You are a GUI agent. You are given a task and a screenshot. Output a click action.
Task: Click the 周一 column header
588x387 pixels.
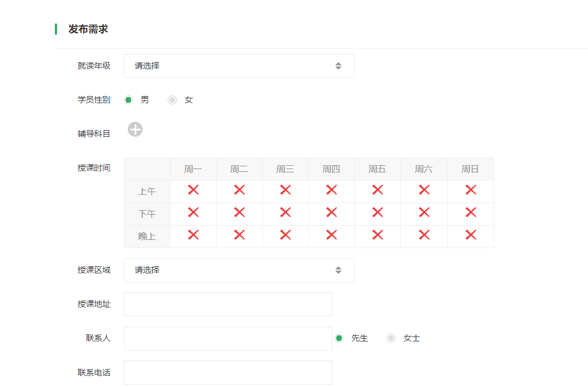193,169
